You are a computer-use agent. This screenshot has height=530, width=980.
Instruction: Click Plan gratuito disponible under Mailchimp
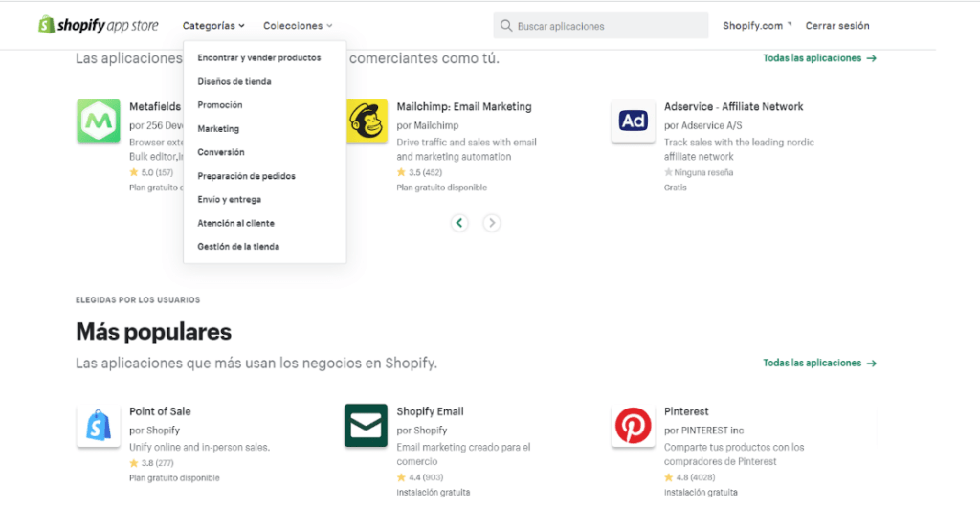tap(442, 188)
